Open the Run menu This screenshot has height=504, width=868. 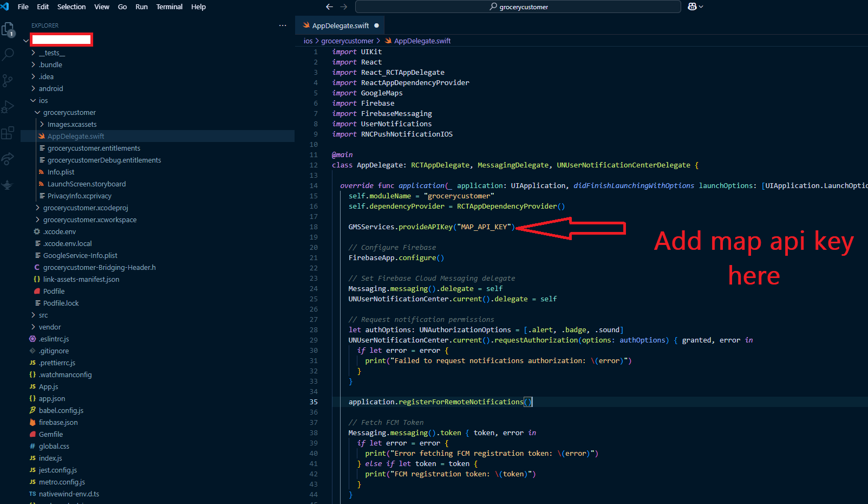141,7
